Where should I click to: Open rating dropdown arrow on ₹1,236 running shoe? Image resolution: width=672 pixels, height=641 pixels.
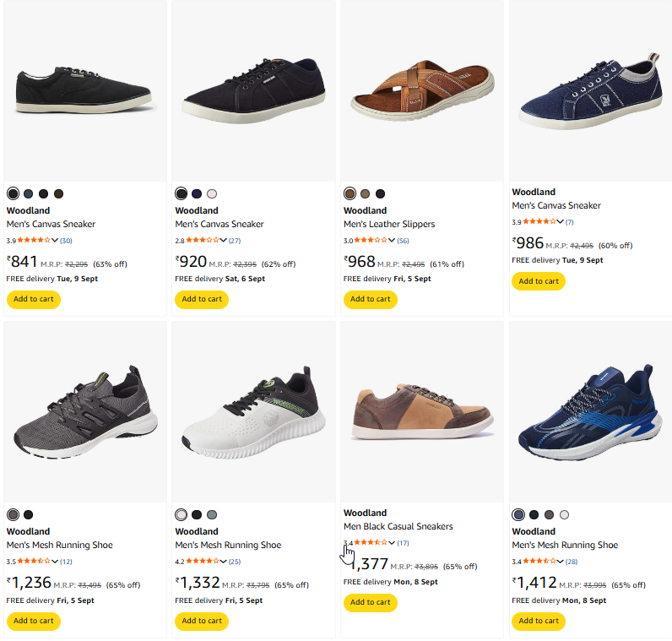point(55,562)
